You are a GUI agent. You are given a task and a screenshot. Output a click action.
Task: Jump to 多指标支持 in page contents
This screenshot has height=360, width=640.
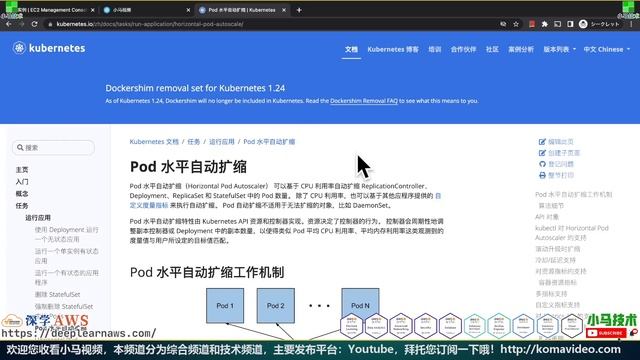point(551,293)
